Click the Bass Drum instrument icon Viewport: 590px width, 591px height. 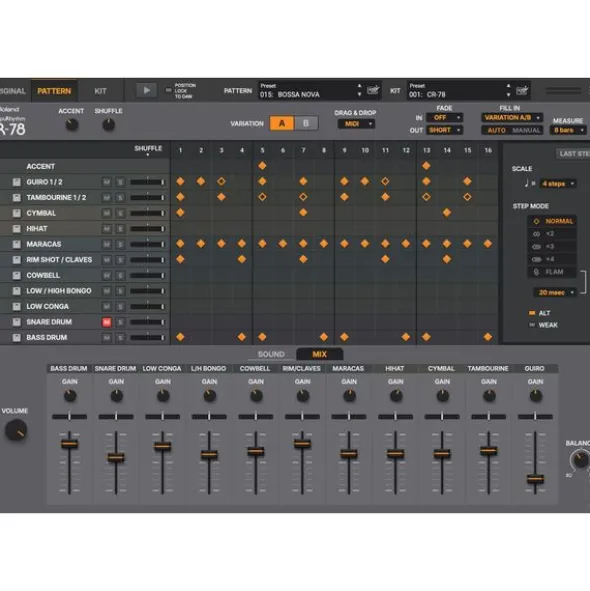pyautogui.click(x=16, y=338)
